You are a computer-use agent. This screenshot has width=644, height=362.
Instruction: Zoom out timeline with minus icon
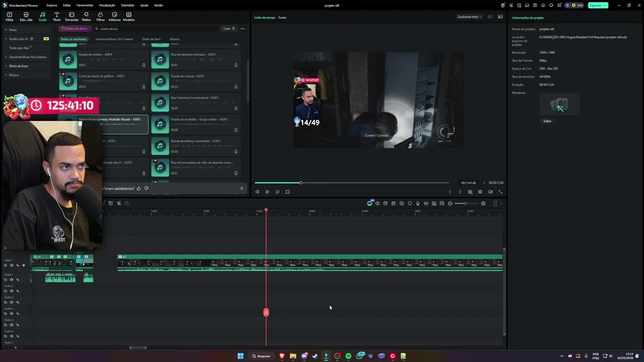click(x=450, y=204)
